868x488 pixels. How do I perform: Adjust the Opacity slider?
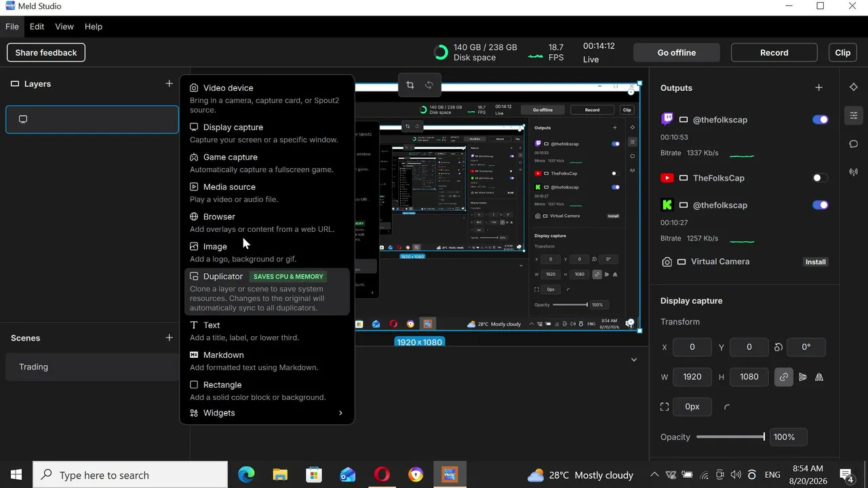(x=730, y=437)
